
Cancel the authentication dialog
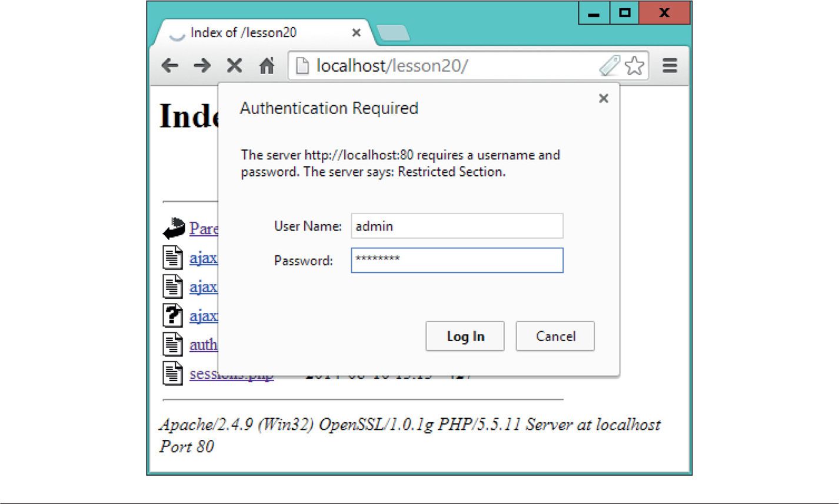(x=555, y=336)
